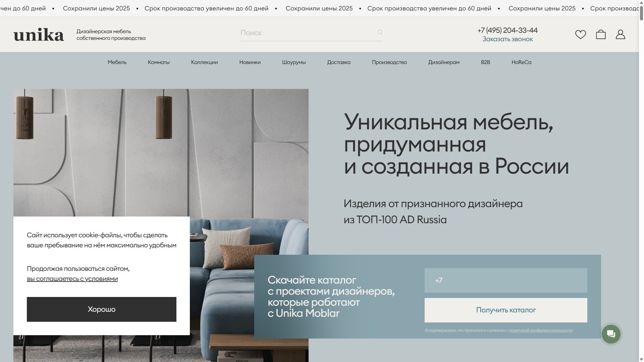Image resolution: width=644 pixels, height=362 pixels.
Task: Open the user account profile icon
Action: pyautogui.click(x=620, y=35)
